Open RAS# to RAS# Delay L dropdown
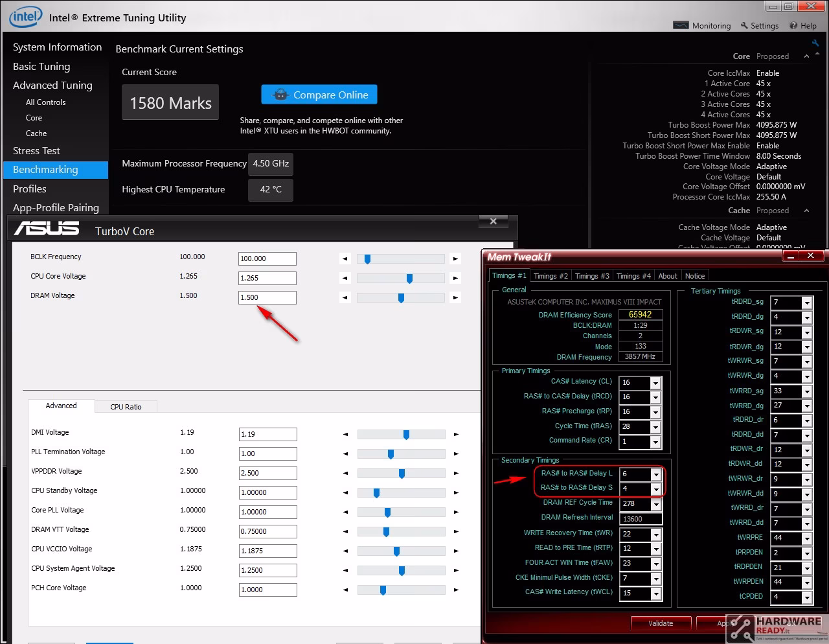 655,474
